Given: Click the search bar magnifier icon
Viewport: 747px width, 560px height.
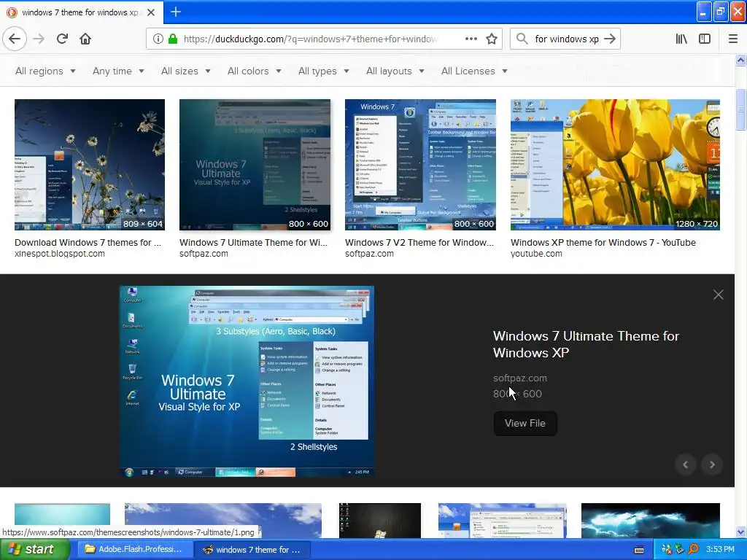Looking at the screenshot, I should 522,39.
